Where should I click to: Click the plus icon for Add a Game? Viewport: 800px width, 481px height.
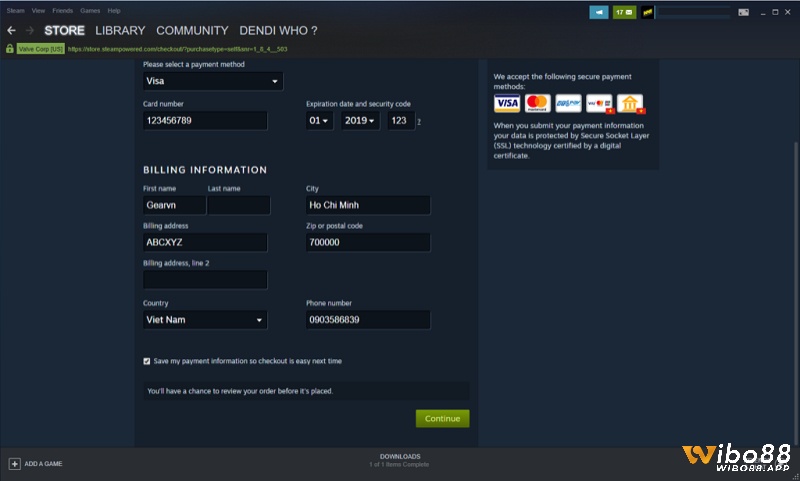click(14, 464)
